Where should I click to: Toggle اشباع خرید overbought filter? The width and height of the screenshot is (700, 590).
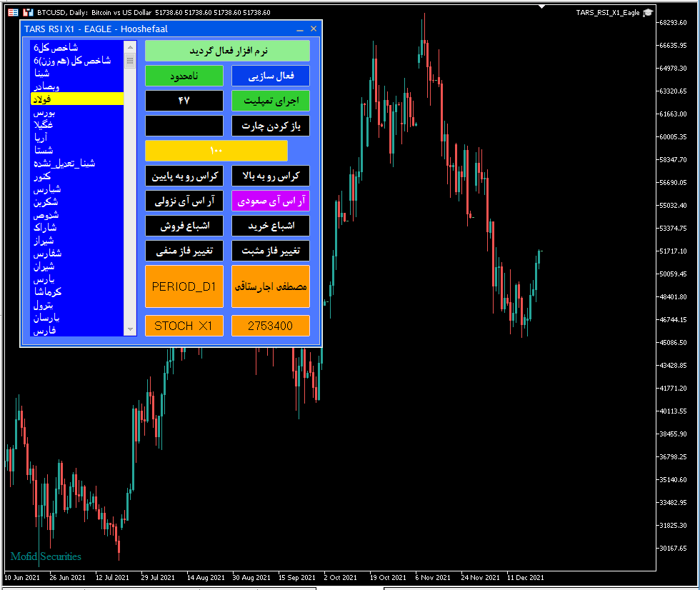click(271, 226)
